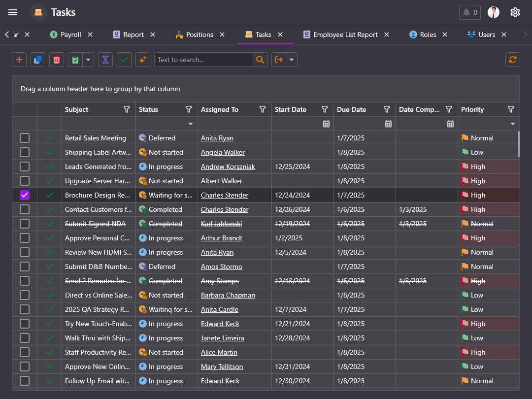
Task: Uncheck the Brochure Design Review row checkbox
Action: [x=25, y=195]
